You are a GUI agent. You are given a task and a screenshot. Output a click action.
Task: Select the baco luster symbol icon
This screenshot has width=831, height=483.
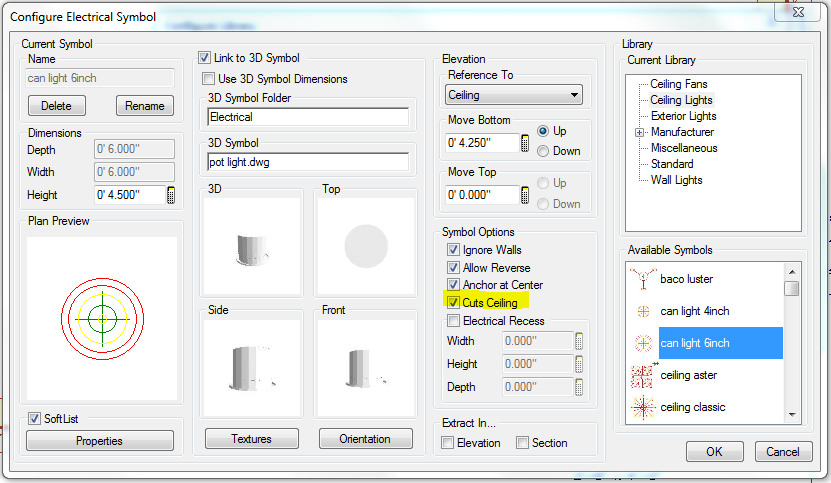pyautogui.click(x=643, y=279)
